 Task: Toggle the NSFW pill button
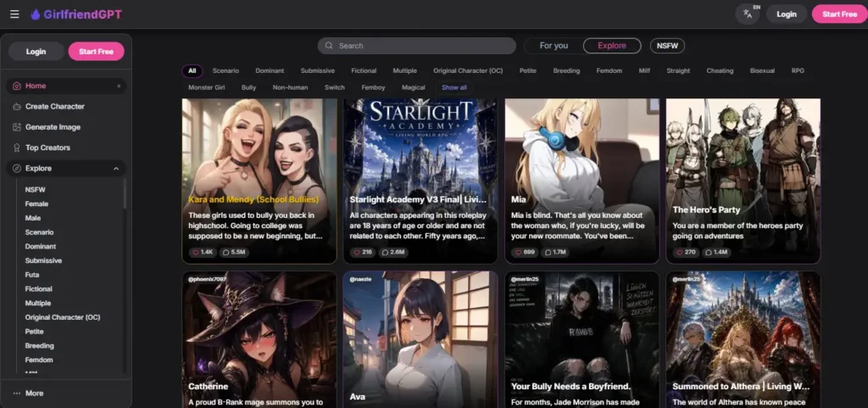coord(667,46)
